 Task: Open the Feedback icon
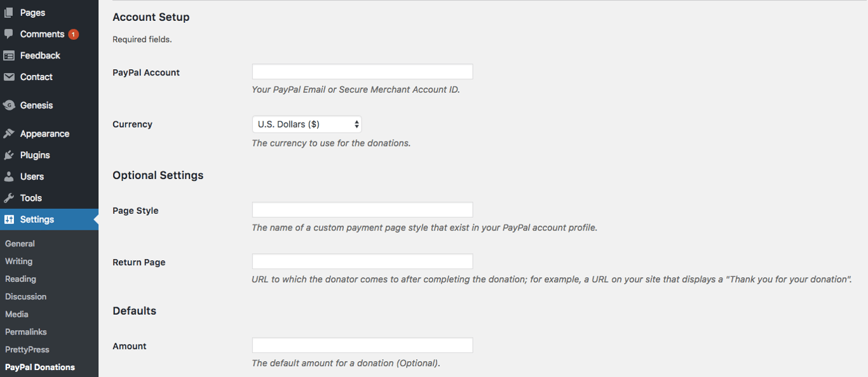coord(10,55)
